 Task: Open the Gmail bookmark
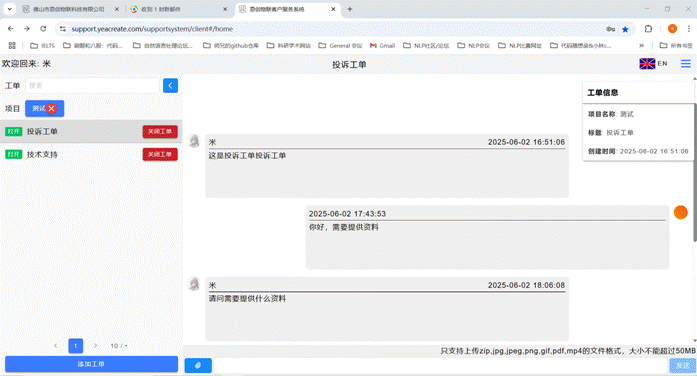tap(382, 45)
